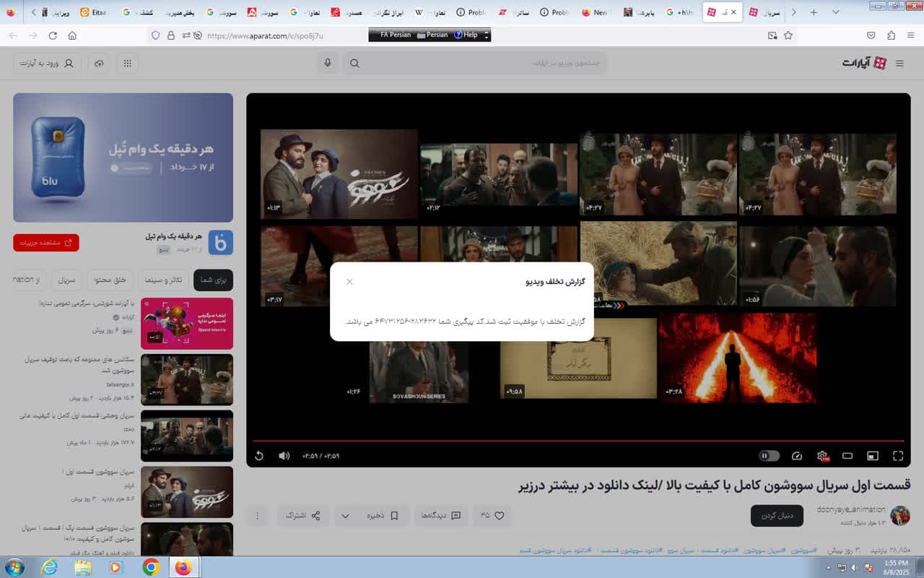Click the اشتراک share button
Screen dimensions: 924x578
coord(303,515)
